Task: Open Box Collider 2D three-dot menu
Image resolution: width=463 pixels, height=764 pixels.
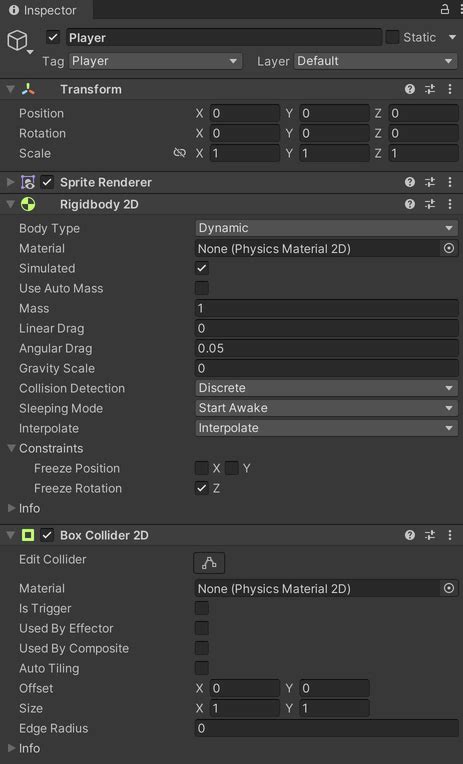Action: click(x=450, y=535)
